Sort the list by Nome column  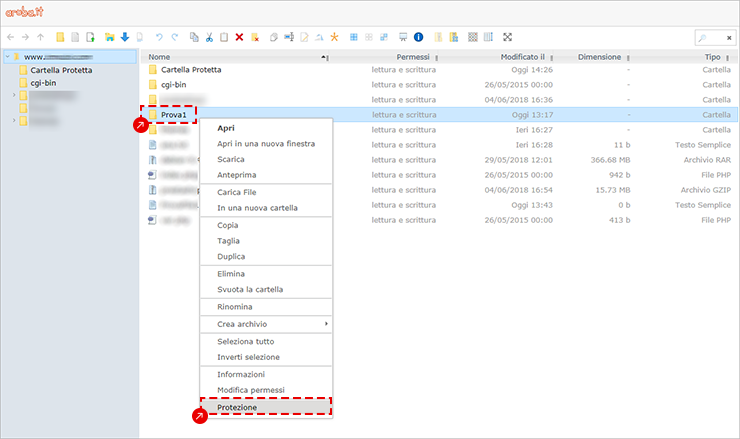coord(159,57)
